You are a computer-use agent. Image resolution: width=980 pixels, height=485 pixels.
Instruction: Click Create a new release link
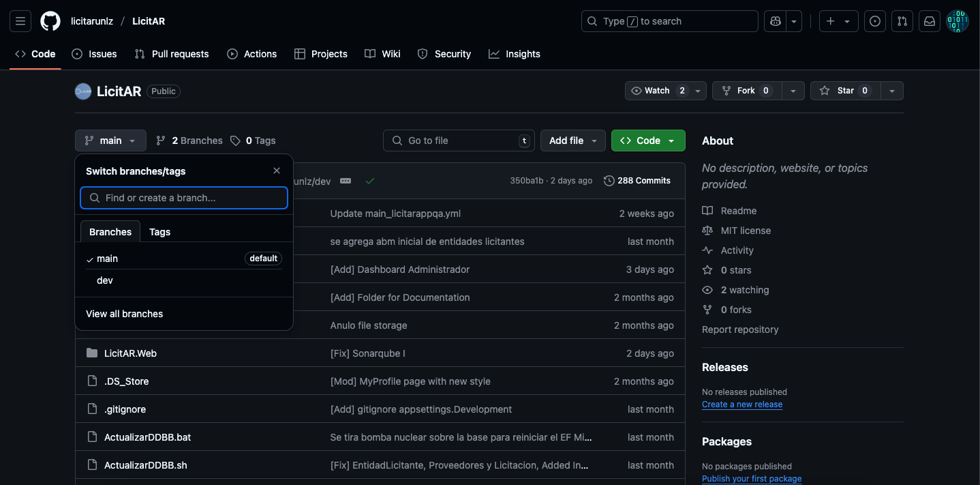click(742, 405)
